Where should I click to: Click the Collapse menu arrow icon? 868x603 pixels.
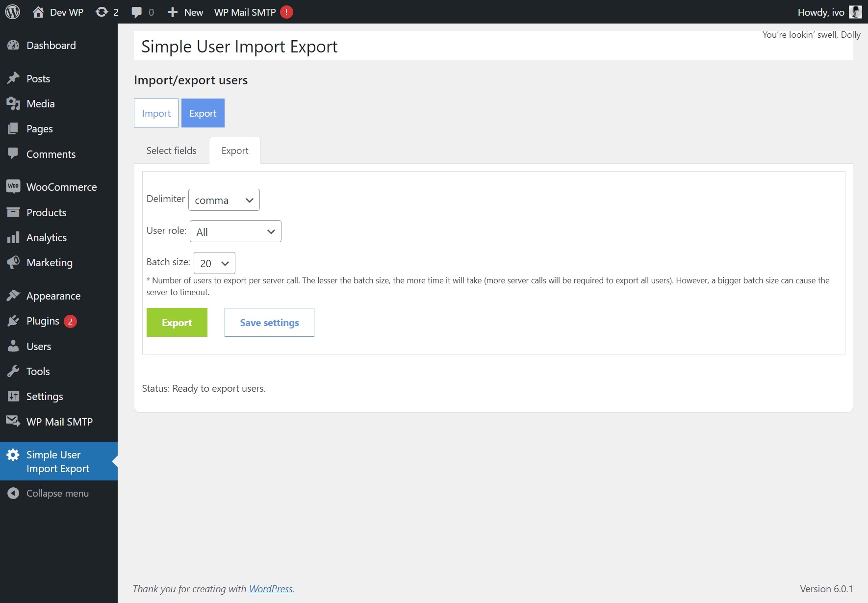(13, 493)
